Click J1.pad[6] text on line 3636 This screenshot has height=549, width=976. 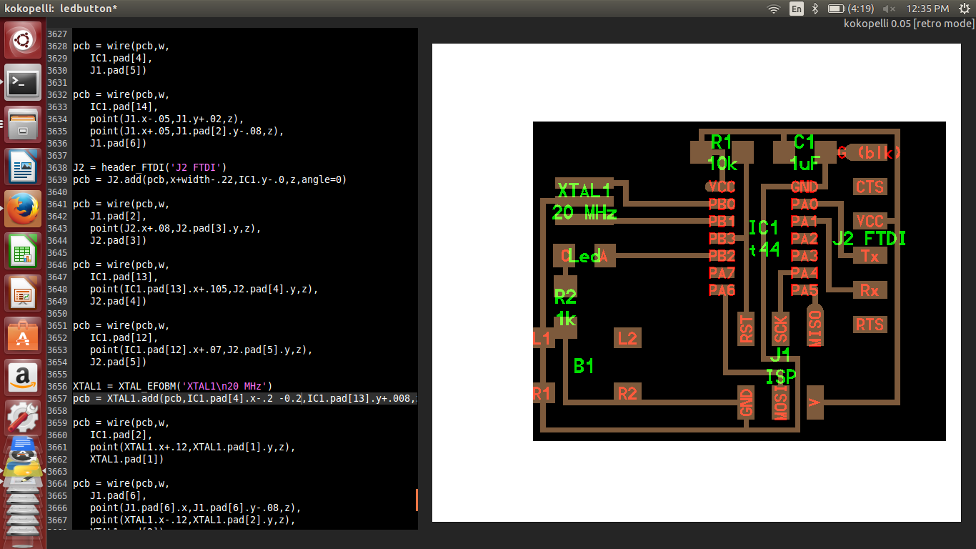[x=118, y=143]
